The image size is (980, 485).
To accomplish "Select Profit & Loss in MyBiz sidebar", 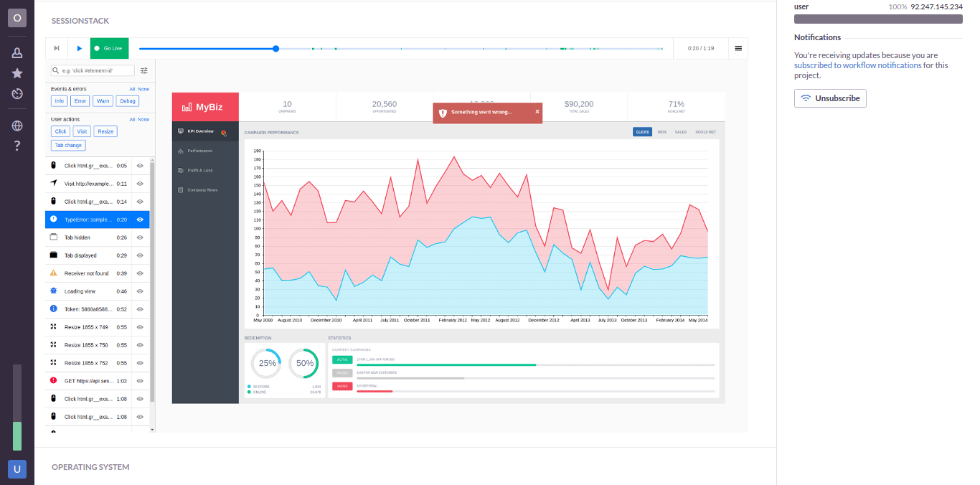I will 202,170.
